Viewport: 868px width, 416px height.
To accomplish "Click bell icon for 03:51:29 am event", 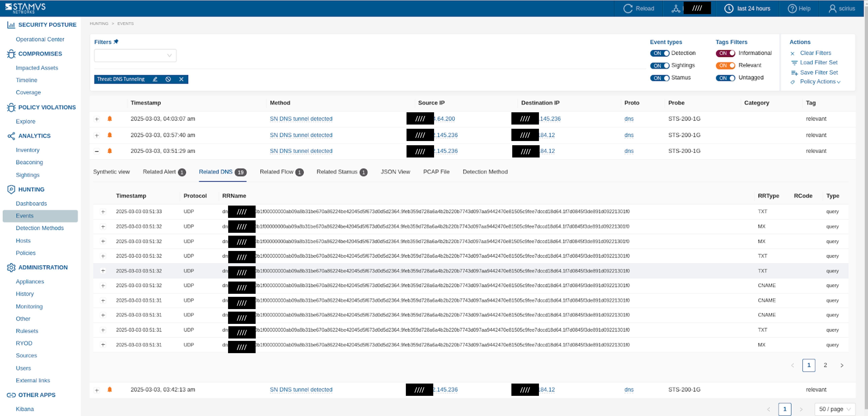I will [x=110, y=151].
